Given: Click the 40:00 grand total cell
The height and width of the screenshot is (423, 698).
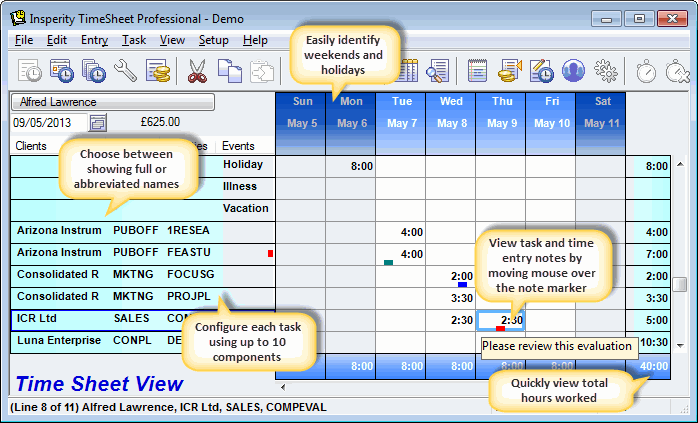Looking at the screenshot, I should pyautogui.click(x=648, y=366).
